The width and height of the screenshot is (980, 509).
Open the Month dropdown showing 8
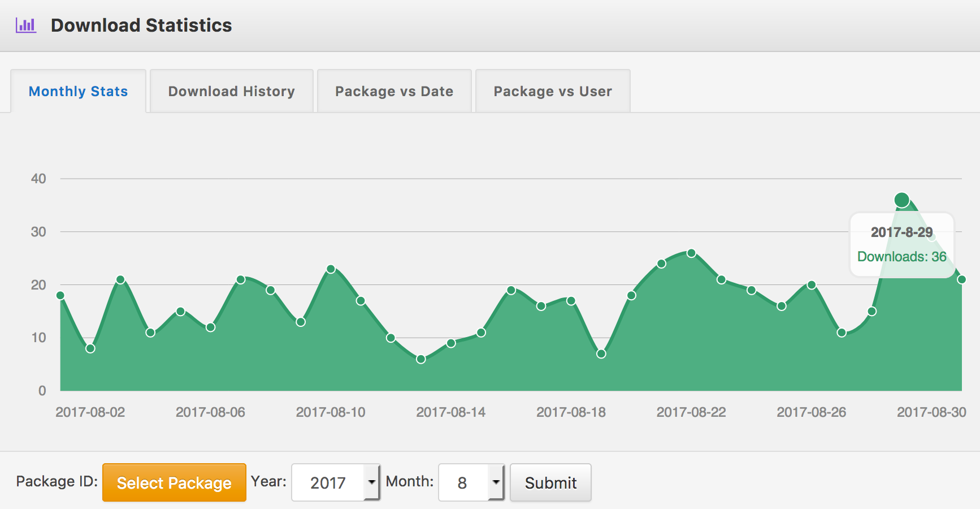point(471,482)
